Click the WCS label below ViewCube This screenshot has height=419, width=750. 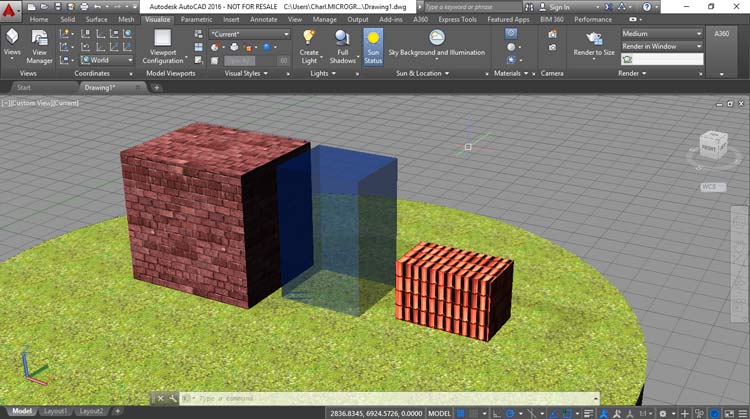(709, 186)
